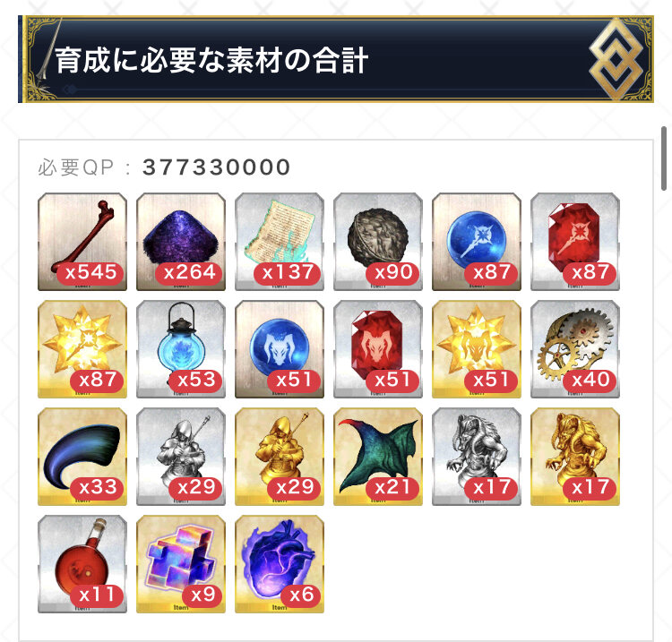This screenshot has width=672, height=642.
Task: Select the red caster magic gem x87
Action: coord(575,242)
